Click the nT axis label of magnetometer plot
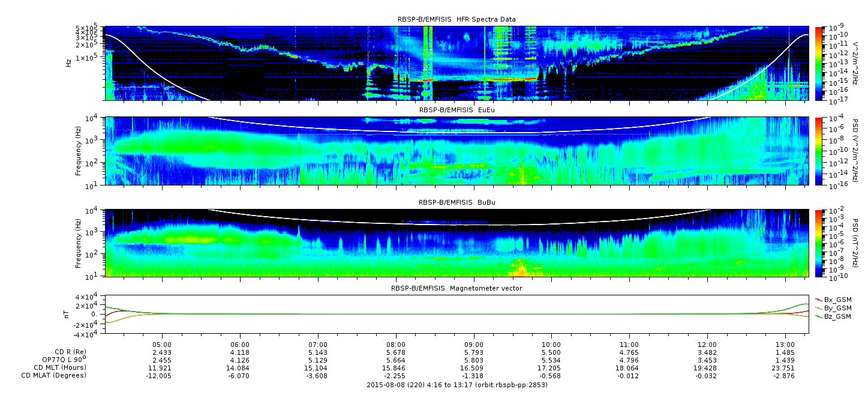The height and width of the screenshot is (395, 868). 68,314
